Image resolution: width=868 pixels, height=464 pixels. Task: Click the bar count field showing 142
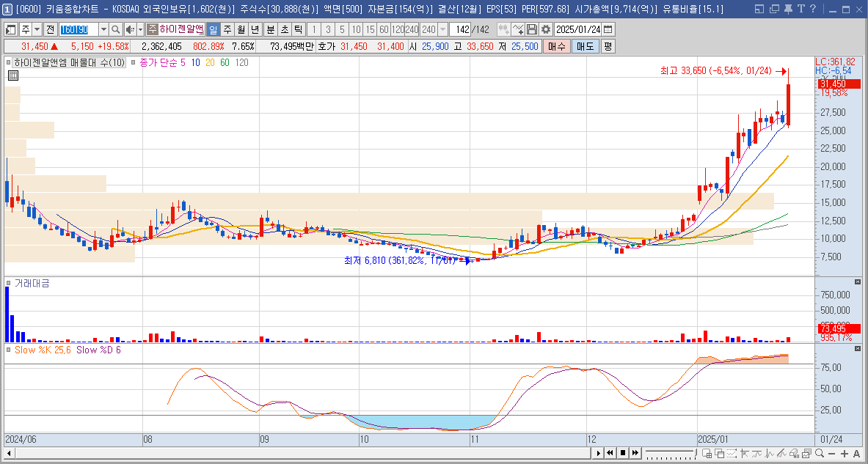[x=459, y=30]
